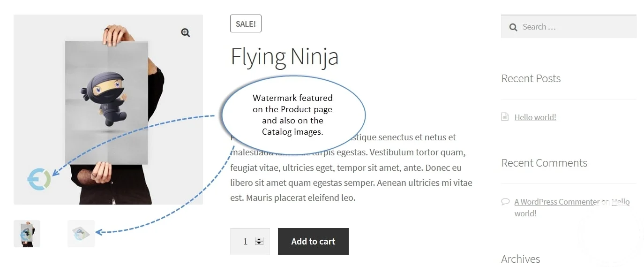Click the Flying Ninja product title

pos(285,57)
